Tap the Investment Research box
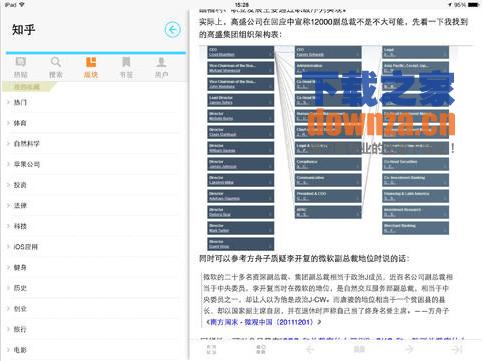 [x=415, y=212]
